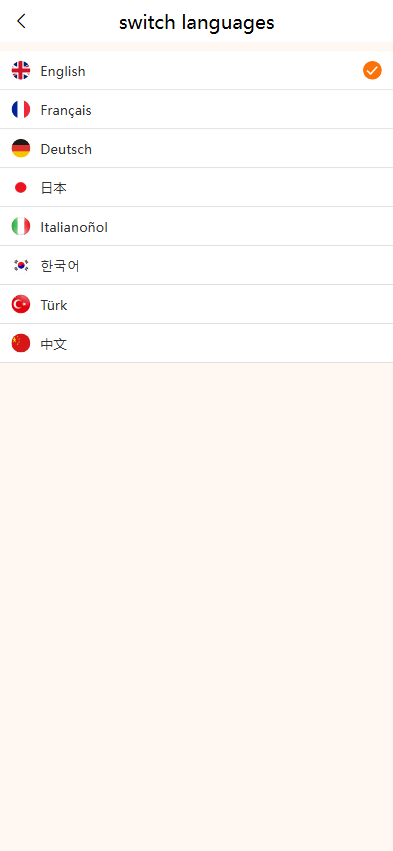Click the UK flag icon
393x851 pixels.
click(21, 71)
